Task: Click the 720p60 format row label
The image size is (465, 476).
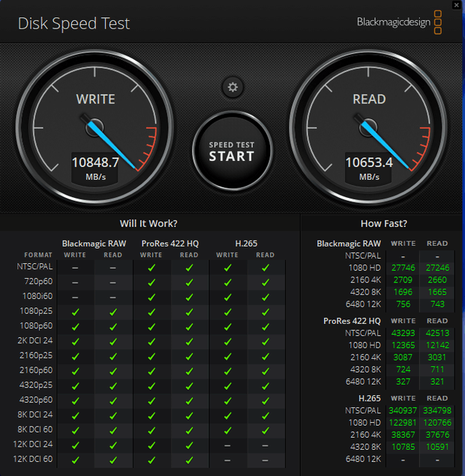Action: click(x=38, y=281)
